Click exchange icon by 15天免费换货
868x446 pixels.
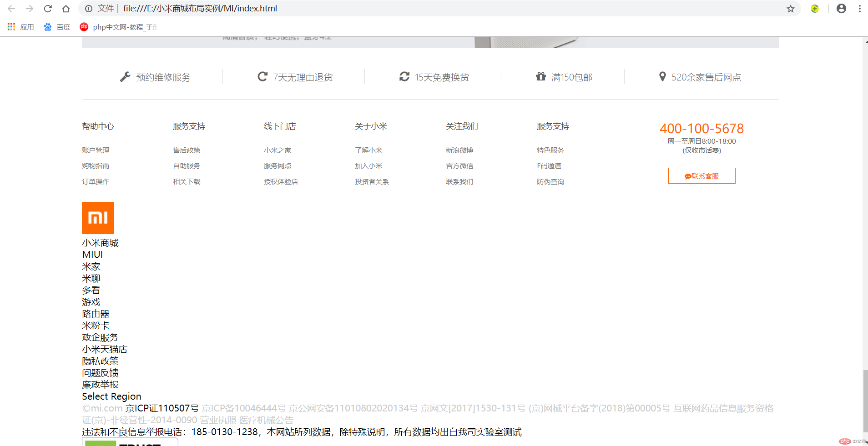click(x=404, y=76)
